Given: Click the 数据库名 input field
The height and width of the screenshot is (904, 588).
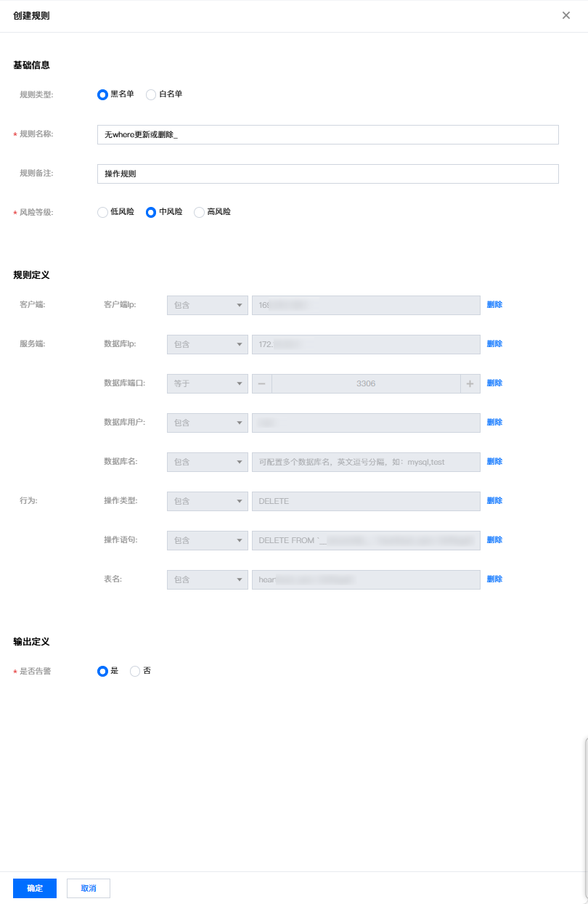Looking at the screenshot, I should click(x=366, y=462).
